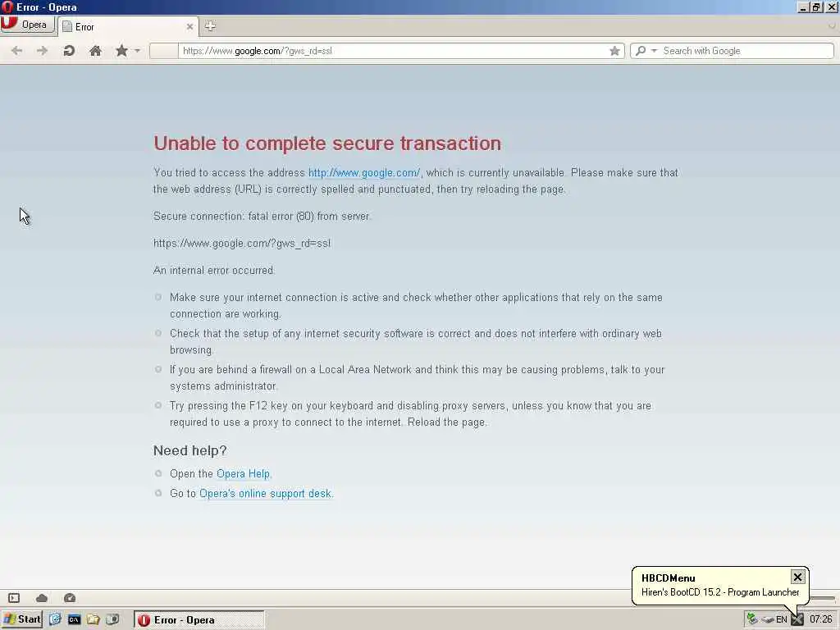Close the HBCDMenu balloon tooltip
Image resolution: width=840 pixels, height=630 pixels.
(x=797, y=577)
